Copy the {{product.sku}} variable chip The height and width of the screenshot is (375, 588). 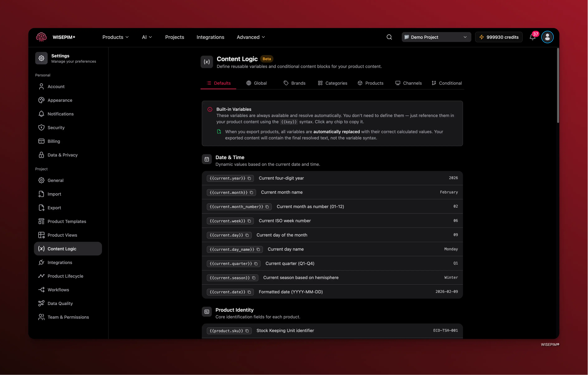point(229,331)
